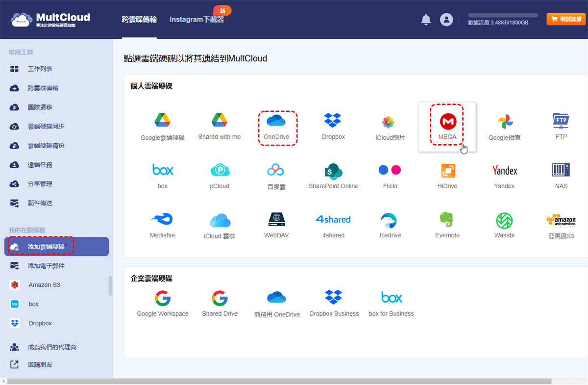The width and height of the screenshot is (588, 385).
Task: Click the Evernote elephant icon
Action: point(447,219)
